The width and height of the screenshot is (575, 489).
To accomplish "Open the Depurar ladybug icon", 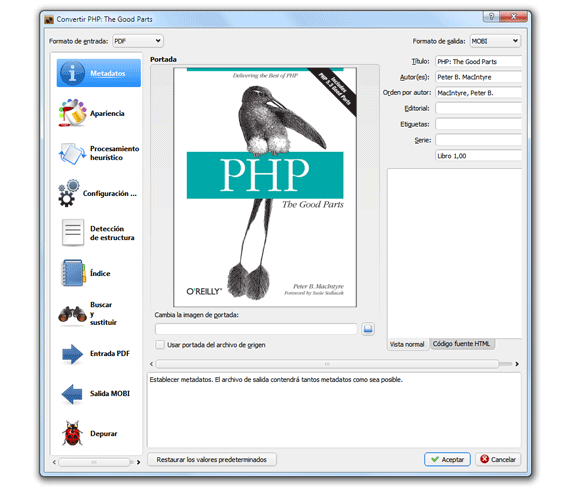I will click(72, 433).
